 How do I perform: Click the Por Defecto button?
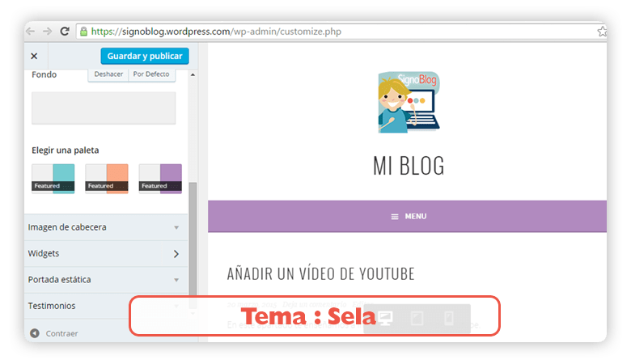151,74
